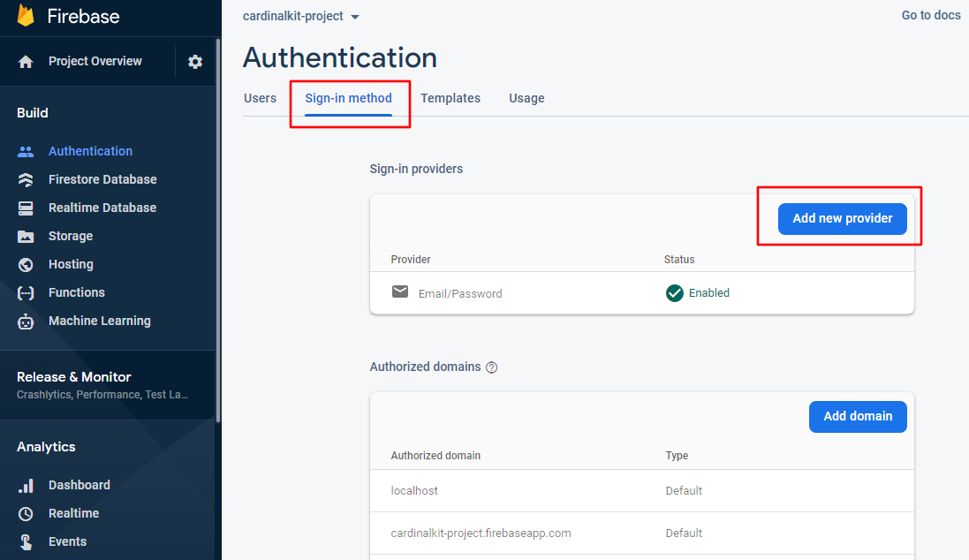This screenshot has height=560, width=969.
Task: Click the Firebase flame logo
Action: click(26, 16)
